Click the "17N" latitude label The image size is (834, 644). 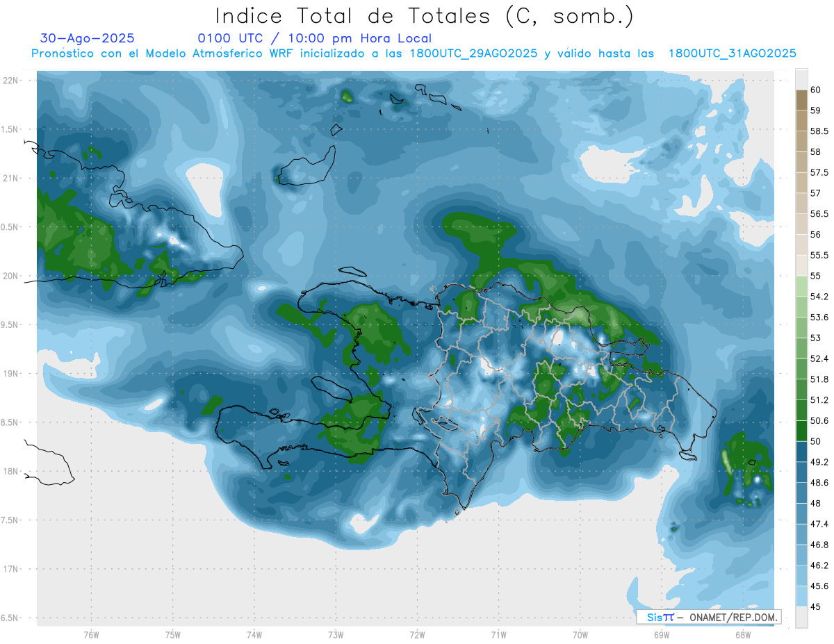(x=12, y=569)
